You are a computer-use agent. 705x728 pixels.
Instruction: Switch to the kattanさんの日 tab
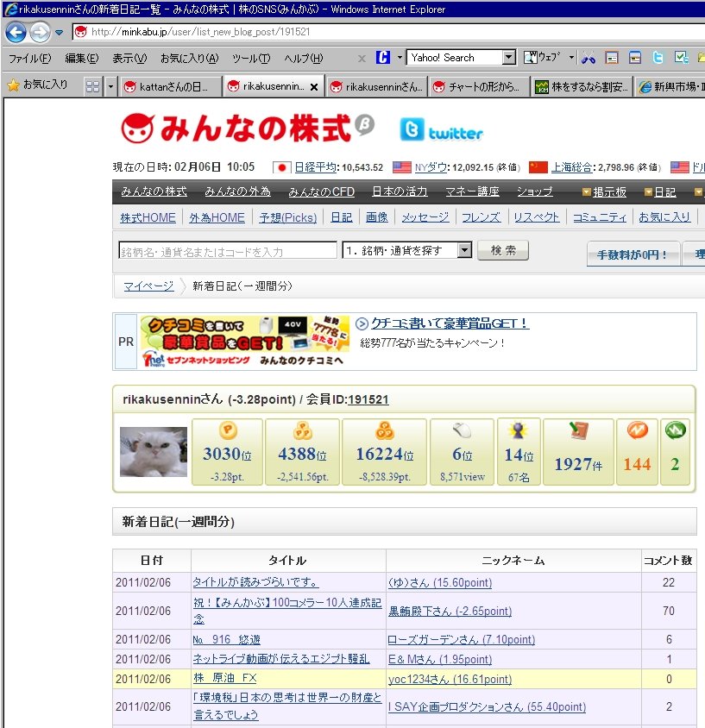pyautogui.click(x=170, y=87)
